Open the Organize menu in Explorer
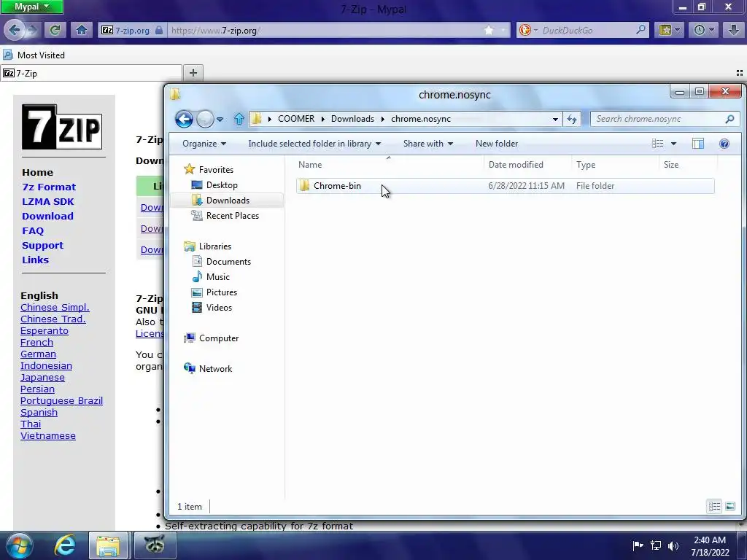 (204, 144)
